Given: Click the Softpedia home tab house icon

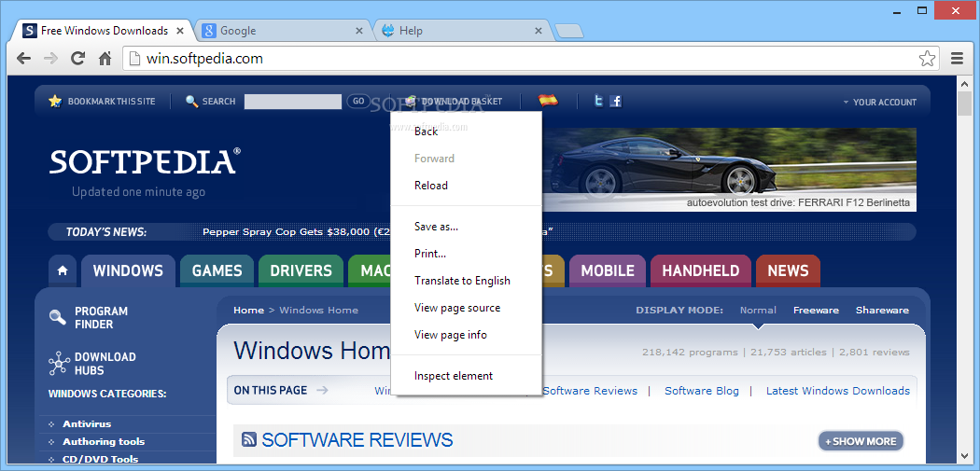Looking at the screenshot, I should point(63,271).
